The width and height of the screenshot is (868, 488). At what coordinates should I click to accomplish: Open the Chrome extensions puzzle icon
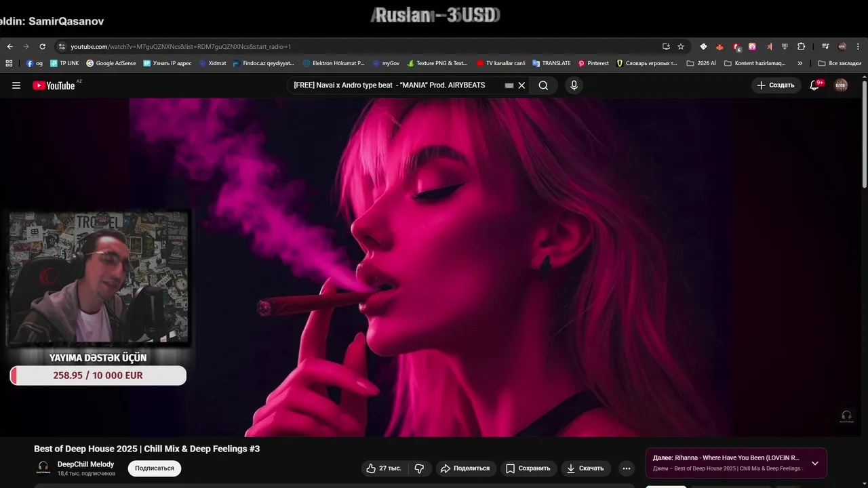801,47
